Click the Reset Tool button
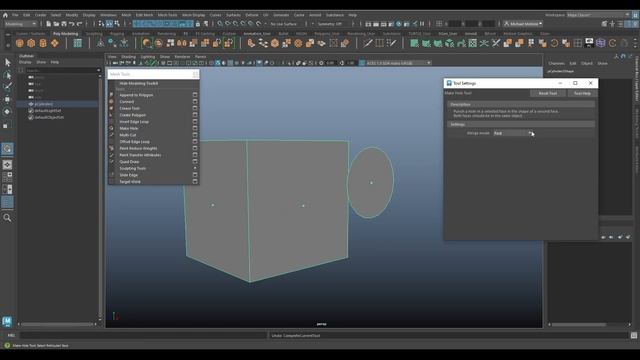Image resolution: width=640 pixels, height=360 pixels. (x=548, y=93)
